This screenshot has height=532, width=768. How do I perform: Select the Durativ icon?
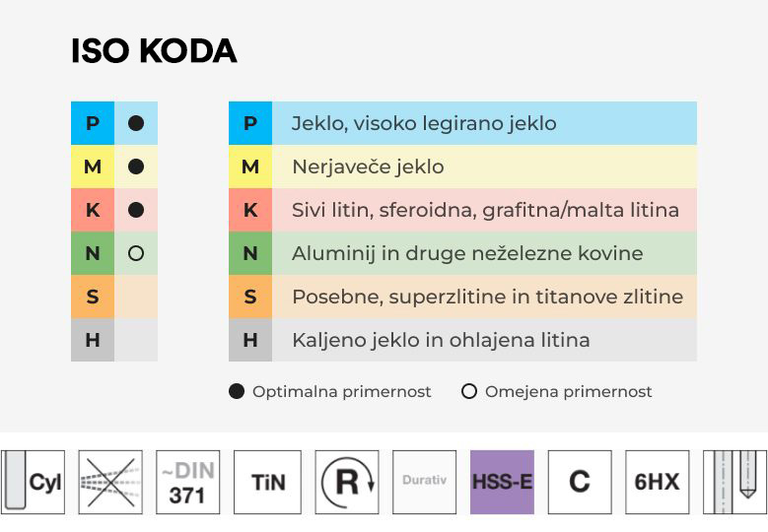tap(424, 482)
